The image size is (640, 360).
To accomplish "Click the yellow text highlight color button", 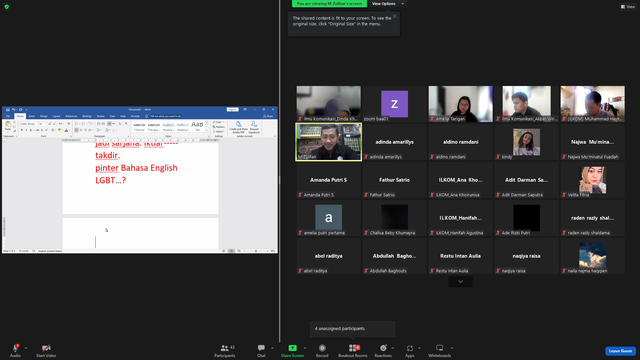I will (x=59, y=130).
